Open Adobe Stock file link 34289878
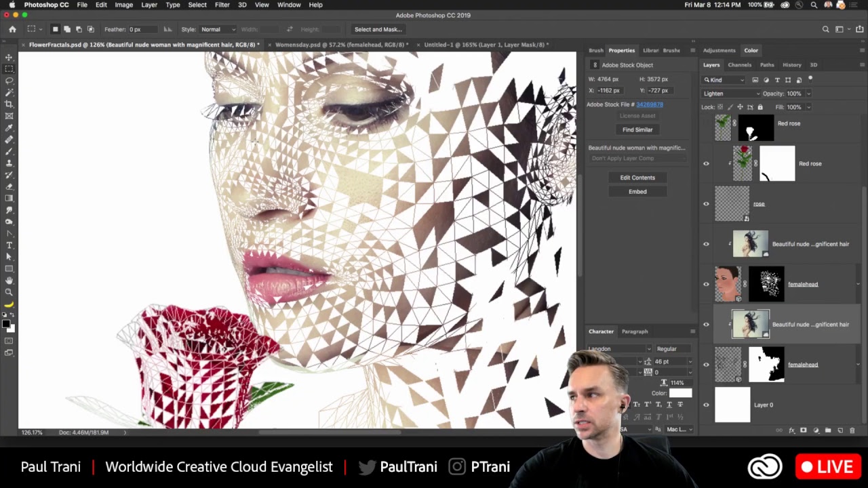Screen dimensions: 868x488 pos(650,104)
